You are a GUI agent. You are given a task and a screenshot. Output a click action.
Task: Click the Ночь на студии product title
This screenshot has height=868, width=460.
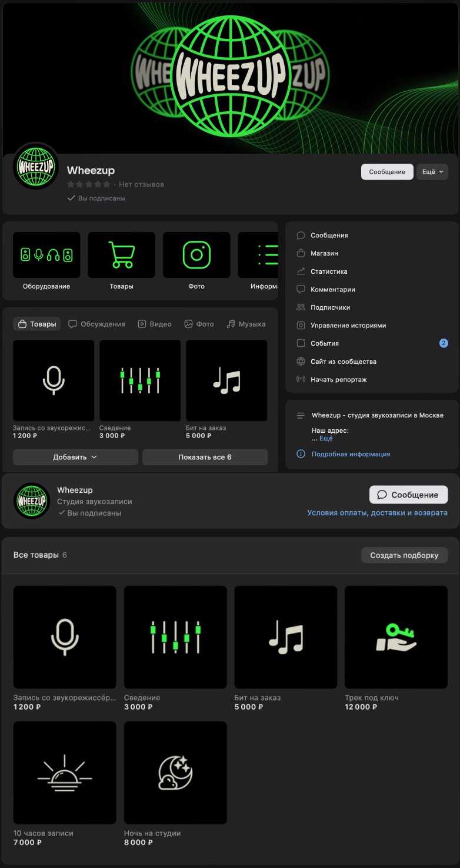point(152,833)
